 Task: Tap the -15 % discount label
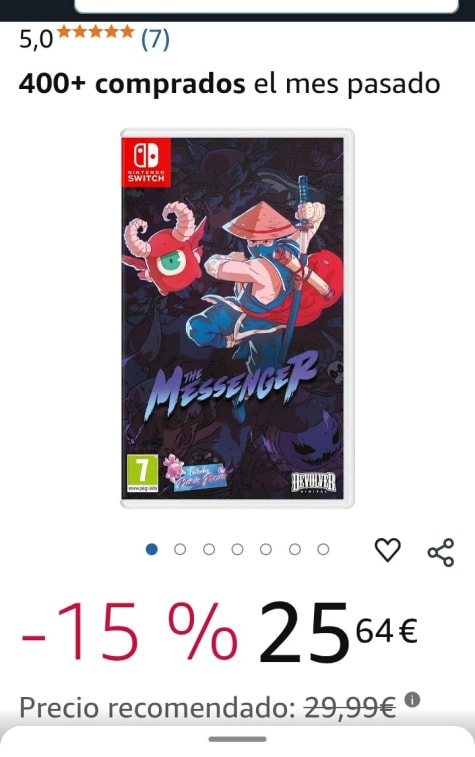[129, 632]
